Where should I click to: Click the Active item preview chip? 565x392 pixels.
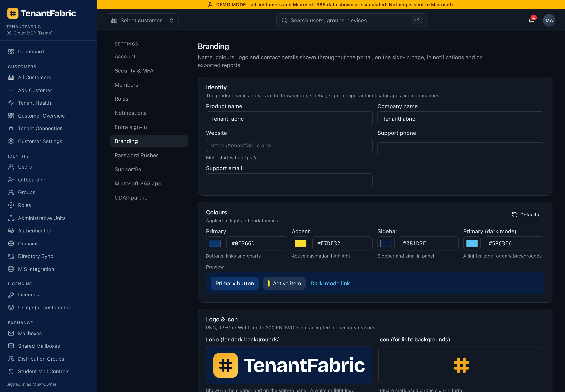284,283
